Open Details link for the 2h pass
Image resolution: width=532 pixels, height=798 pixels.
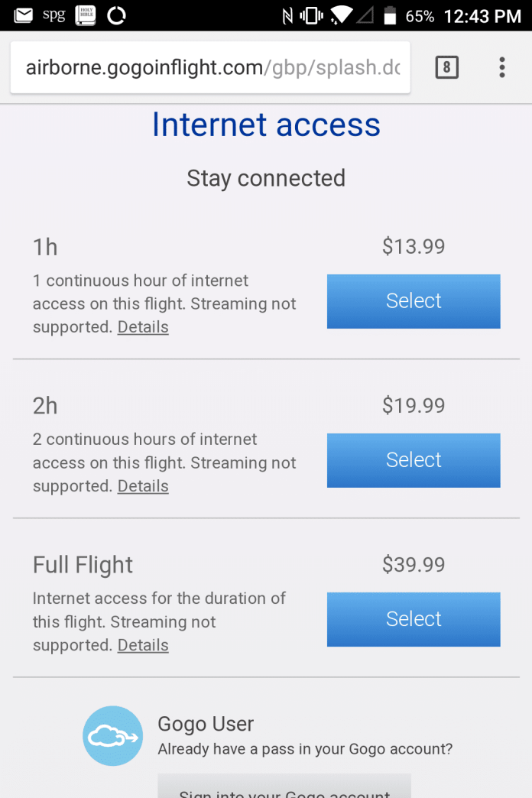(x=143, y=486)
